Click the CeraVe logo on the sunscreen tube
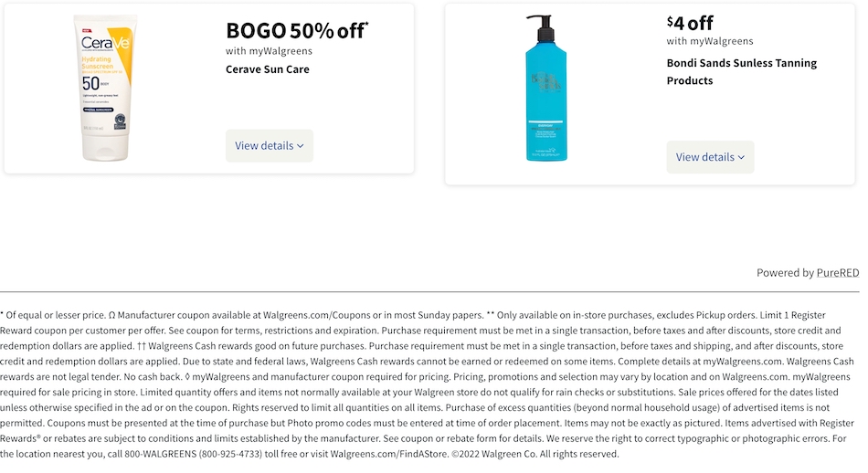The width and height of the screenshot is (868, 473). point(105,43)
